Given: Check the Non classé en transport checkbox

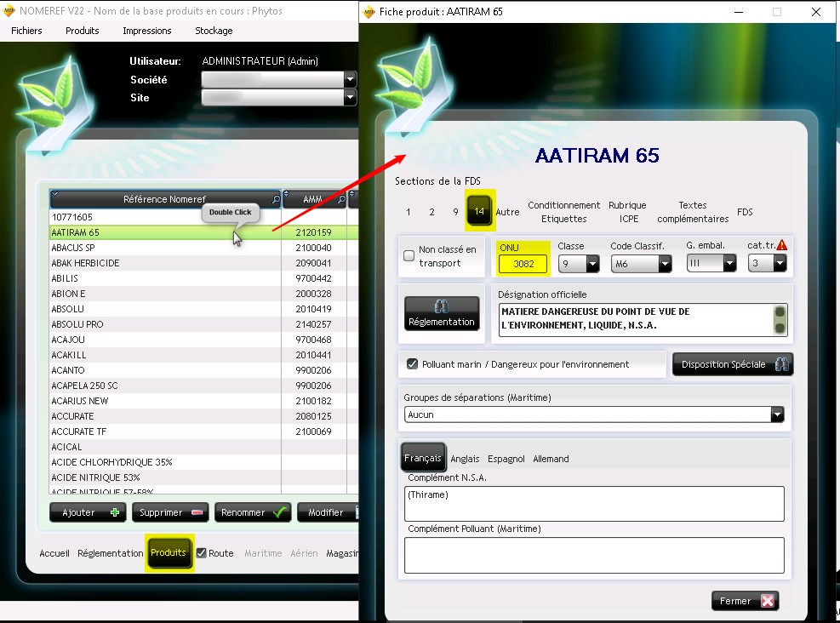Looking at the screenshot, I should click(409, 256).
